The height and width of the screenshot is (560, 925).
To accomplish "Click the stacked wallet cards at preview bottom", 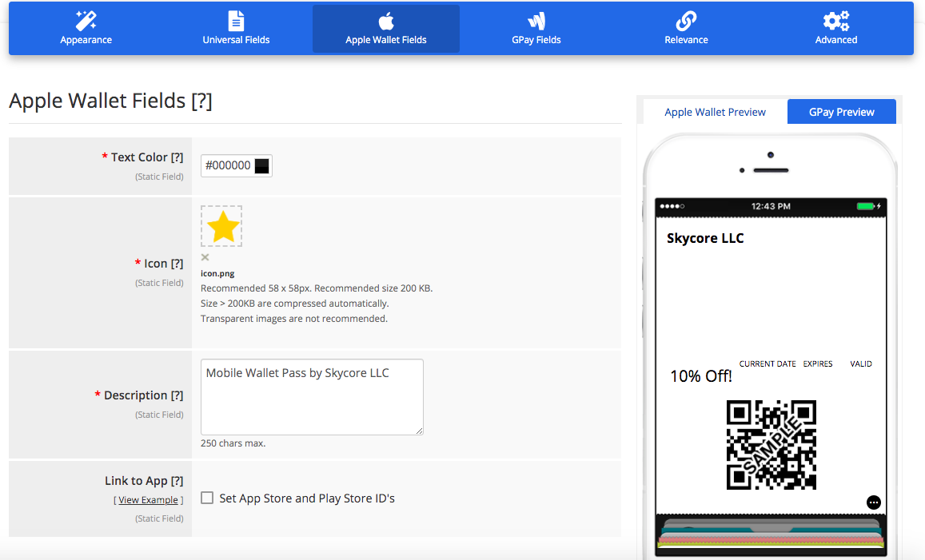I will click(x=771, y=534).
